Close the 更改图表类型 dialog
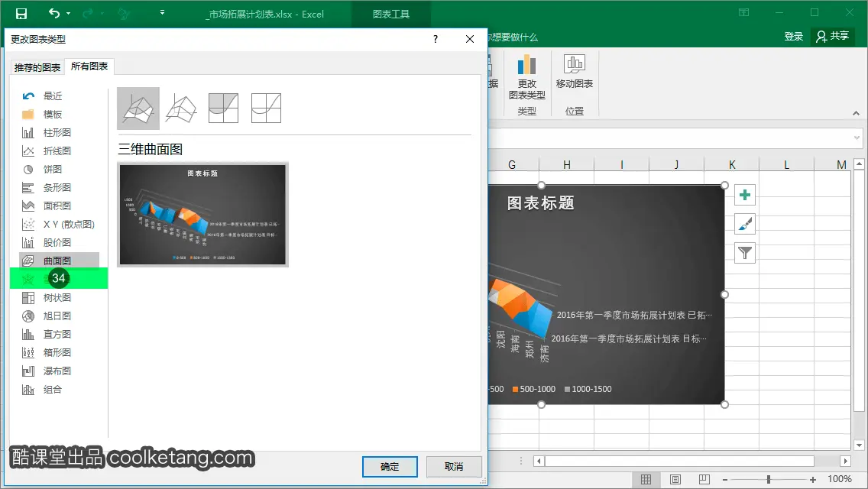Image resolution: width=868 pixels, height=489 pixels. [469, 39]
